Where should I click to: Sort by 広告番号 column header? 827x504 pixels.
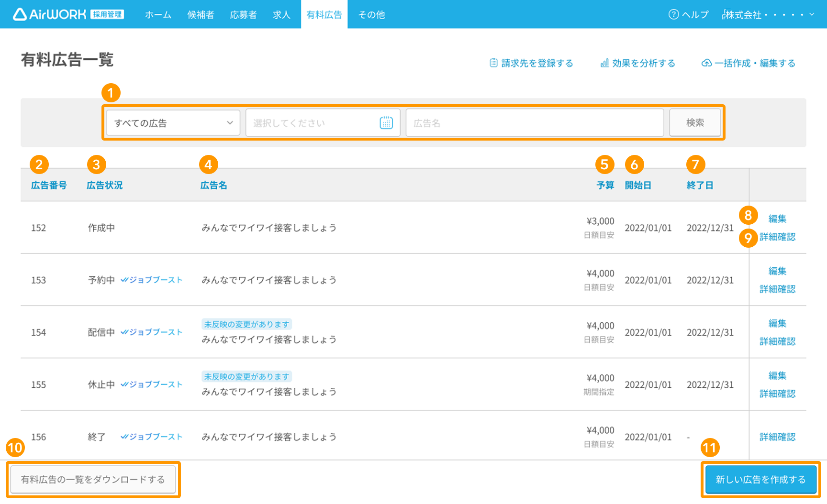49,185
